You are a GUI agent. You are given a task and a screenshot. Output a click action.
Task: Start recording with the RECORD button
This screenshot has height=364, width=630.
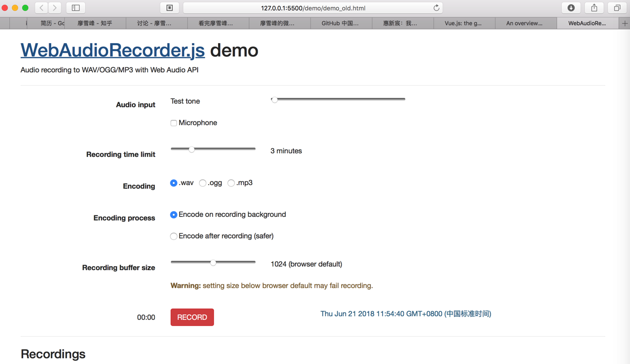[192, 317]
